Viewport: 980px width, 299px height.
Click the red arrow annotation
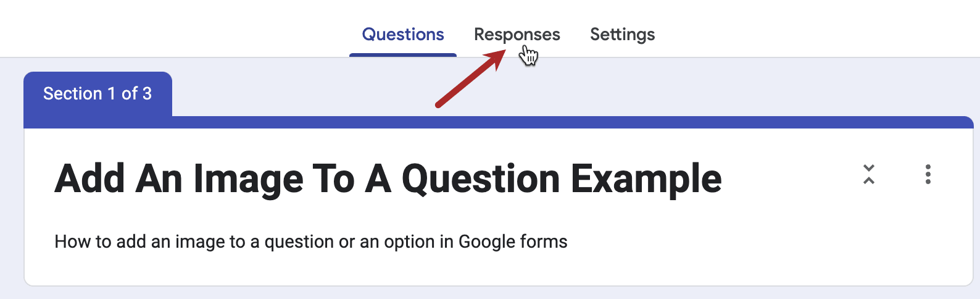click(x=470, y=79)
